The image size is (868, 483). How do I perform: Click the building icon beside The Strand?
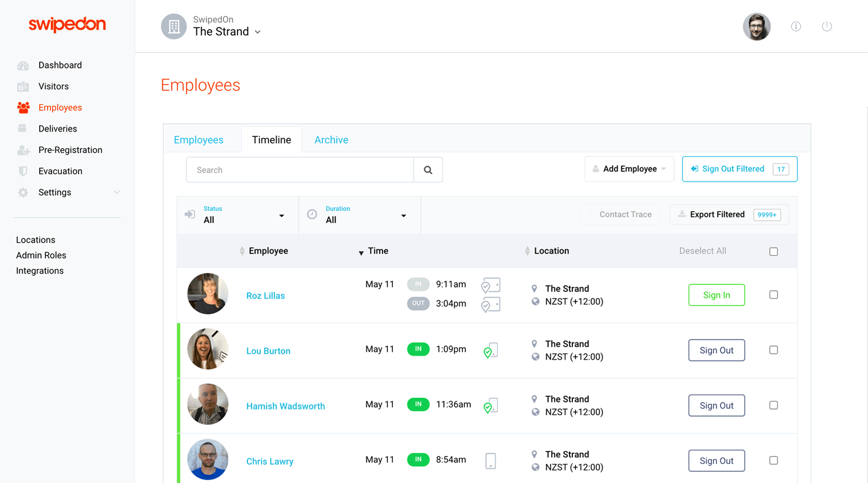174,26
